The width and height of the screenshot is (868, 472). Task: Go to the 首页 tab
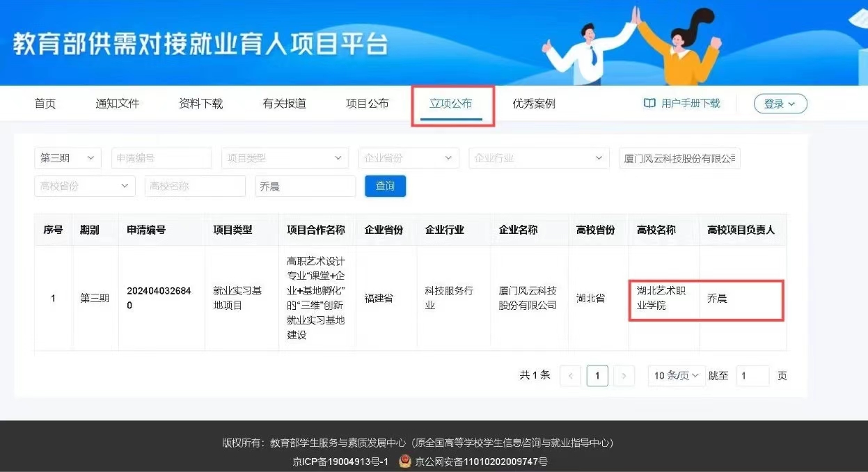[x=45, y=104]
